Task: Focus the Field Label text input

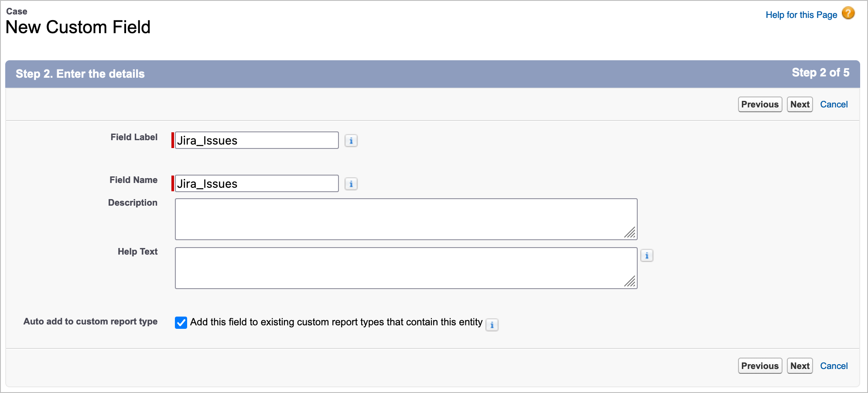Action: coord(256,141)
